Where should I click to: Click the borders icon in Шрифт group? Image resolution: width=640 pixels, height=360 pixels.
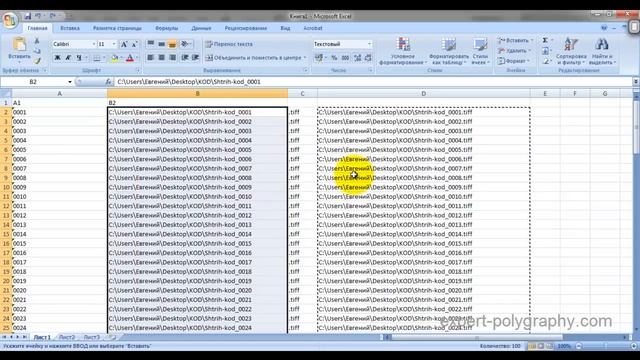[x=97, y=58]
